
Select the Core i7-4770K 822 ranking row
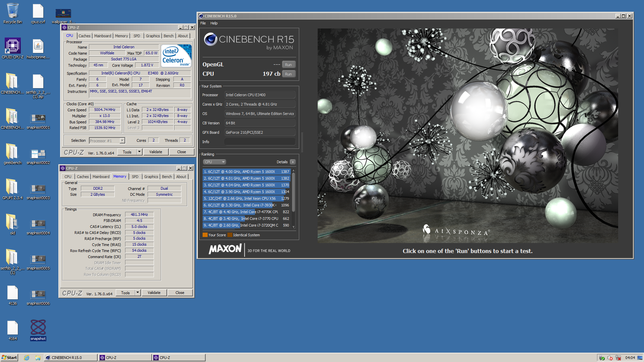247,212
